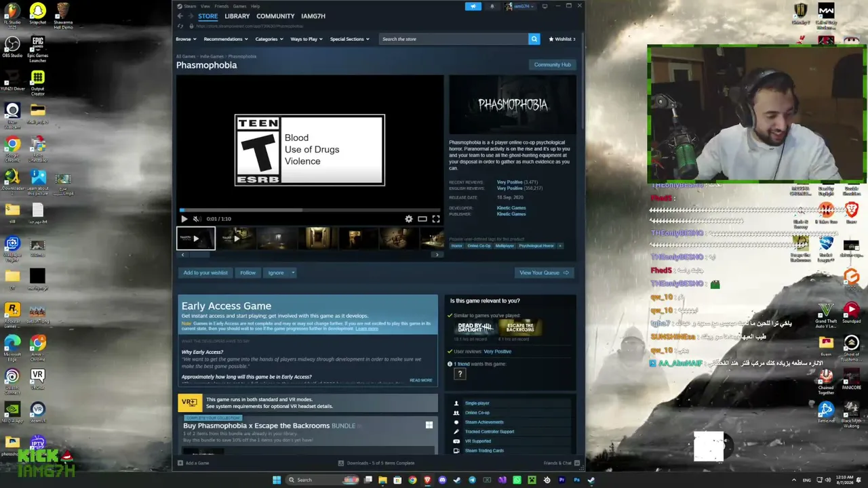
Task: Open the trailer video settings gear
Action: (408, 219)
